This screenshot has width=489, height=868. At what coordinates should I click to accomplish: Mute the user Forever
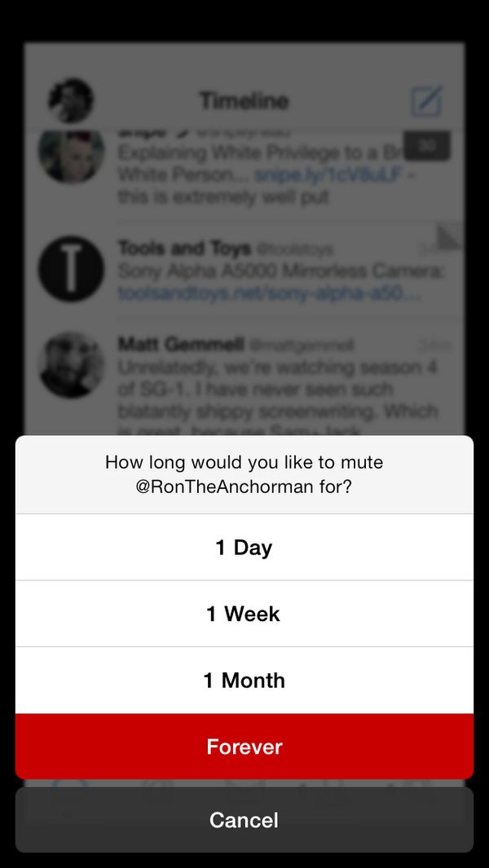pos(244,747)
